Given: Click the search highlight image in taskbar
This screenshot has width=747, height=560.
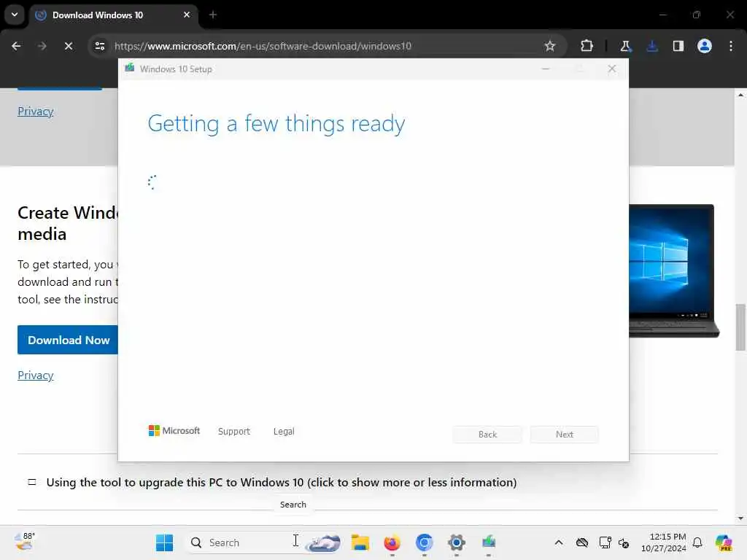Looking at the screenshot, I should (322, 542).
